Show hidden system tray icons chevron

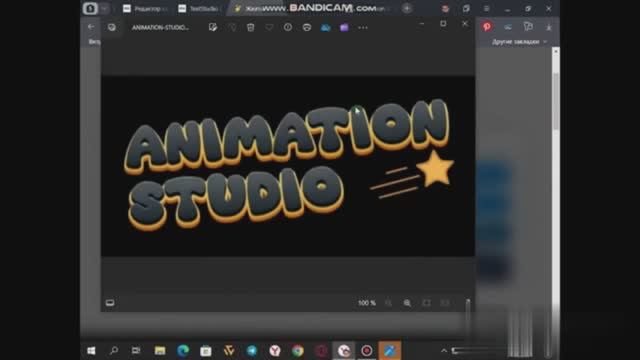444,351
